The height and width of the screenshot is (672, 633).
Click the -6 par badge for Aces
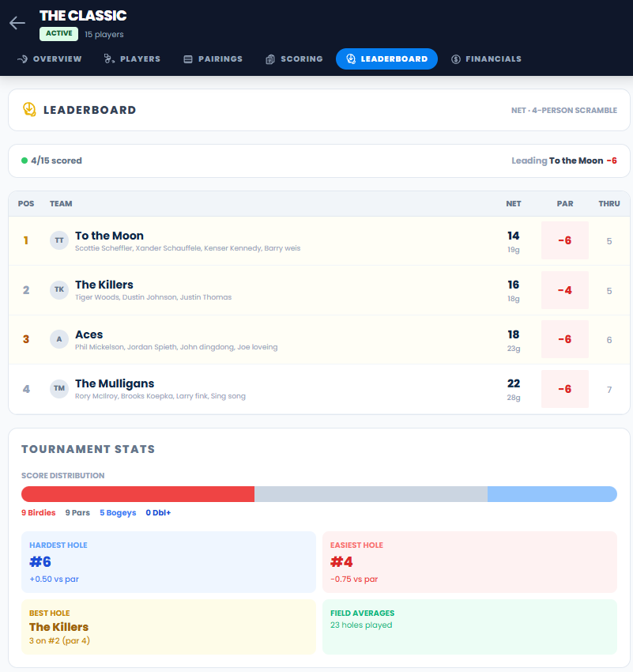click(x=564, y=338)
